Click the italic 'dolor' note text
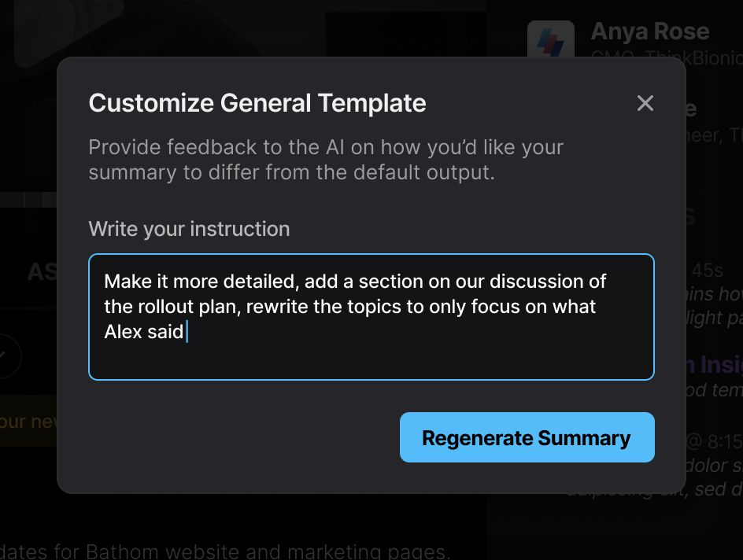The width and height of the screenshot is (743, 560). [705, 466]
